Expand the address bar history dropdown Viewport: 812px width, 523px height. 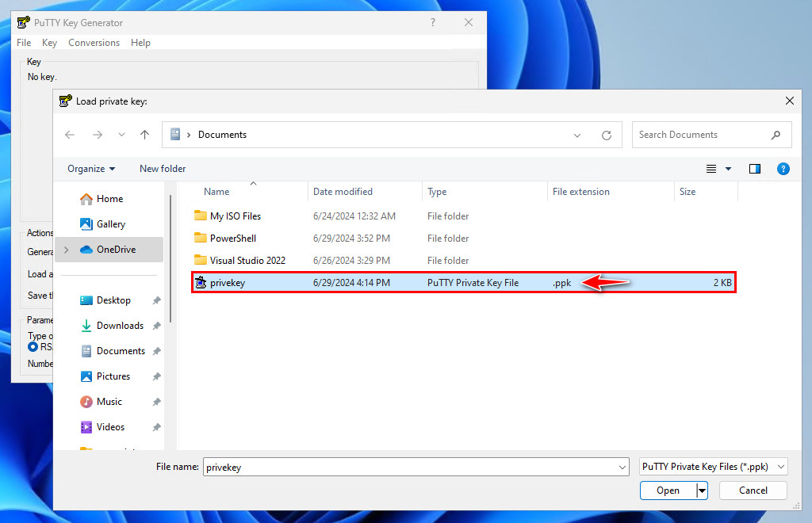577,135
